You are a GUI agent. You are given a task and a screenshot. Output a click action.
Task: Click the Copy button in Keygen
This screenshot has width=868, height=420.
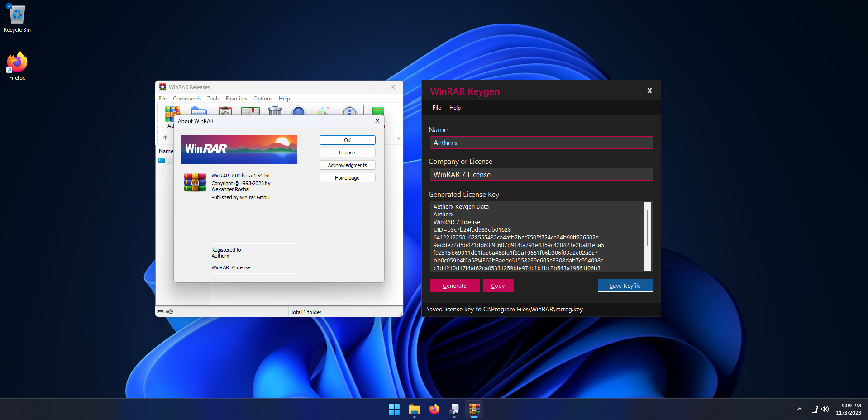[498, 286]
